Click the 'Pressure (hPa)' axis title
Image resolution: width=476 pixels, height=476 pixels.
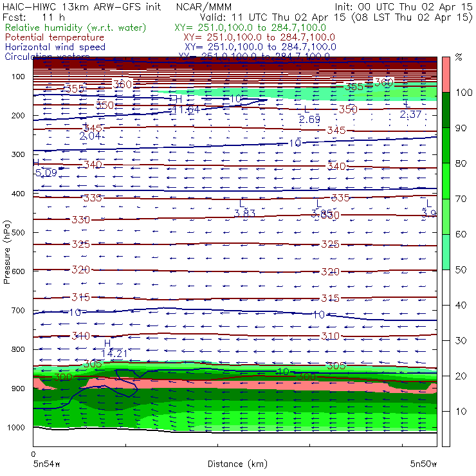point(6,252)
